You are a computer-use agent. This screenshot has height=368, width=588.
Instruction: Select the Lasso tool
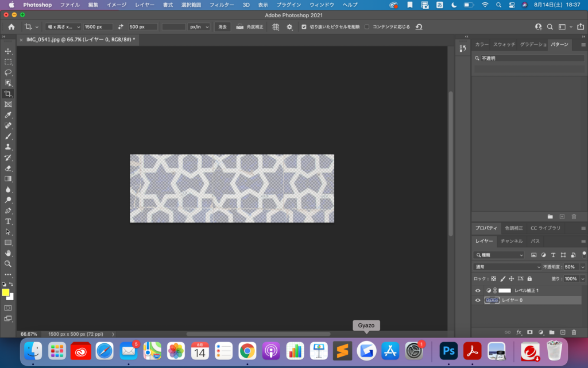(x=8, y=72)
